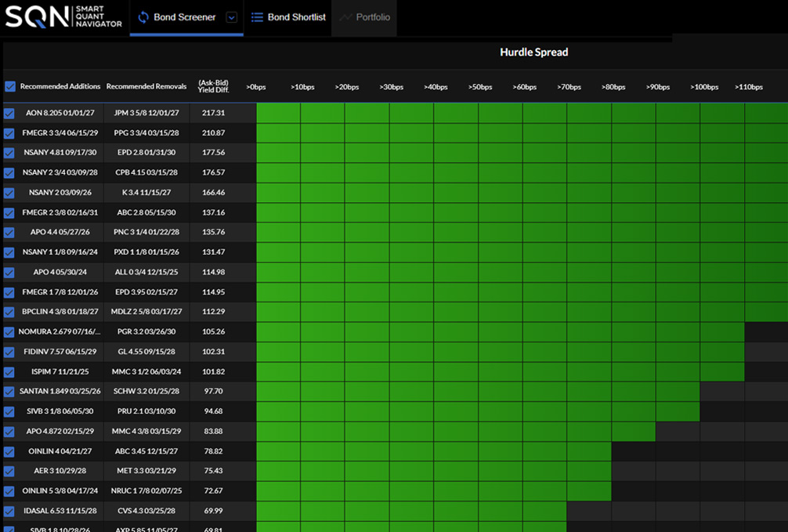The width and height of the screenshot is (788, 532).
Task: Toggle checkbox for AER 3 10/29/28
Action: 9,472
